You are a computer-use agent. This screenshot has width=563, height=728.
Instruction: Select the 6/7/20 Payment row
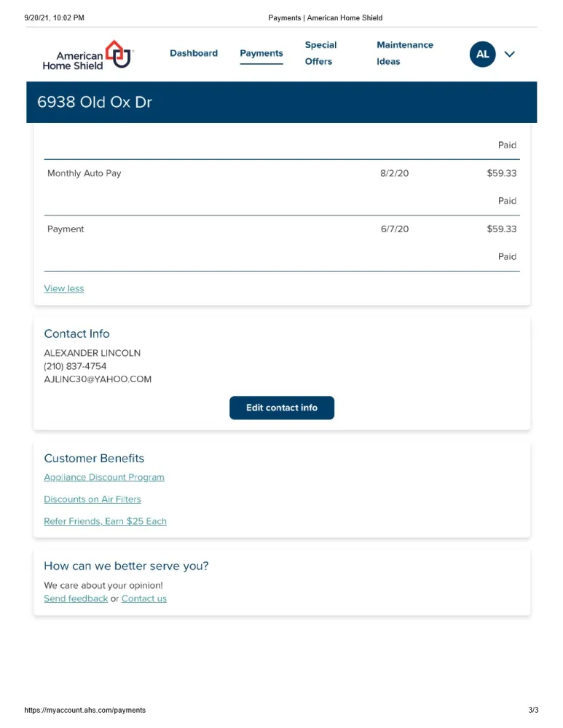[x=281, y=229]
